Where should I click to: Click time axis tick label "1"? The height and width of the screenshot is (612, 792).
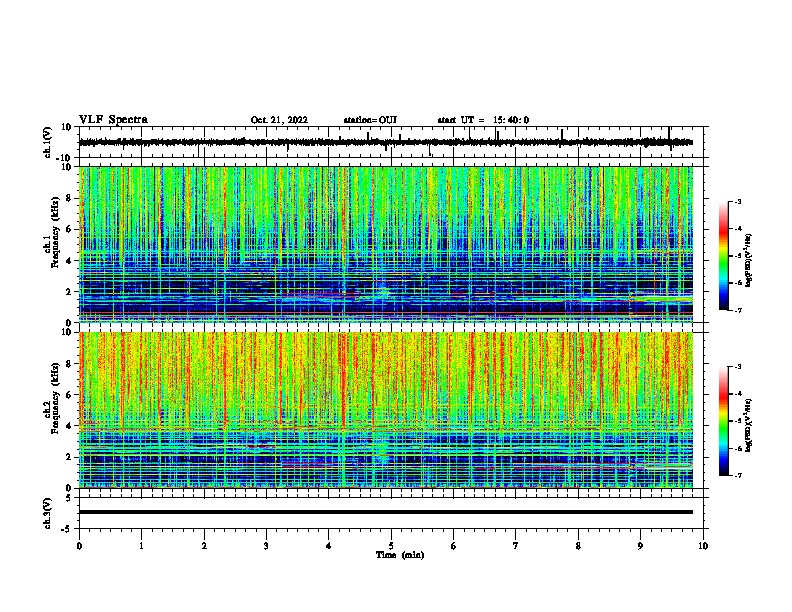[141, 546]
